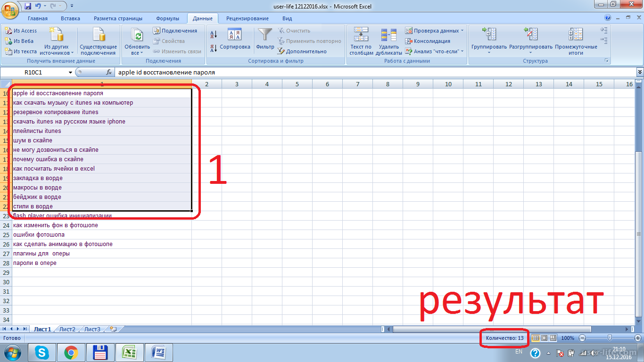Insert function fx button in formula bar

(109, 73)
